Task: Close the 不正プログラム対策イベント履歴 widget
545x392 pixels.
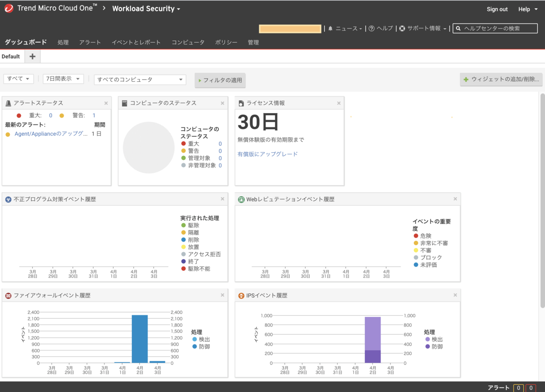Action: pos(223,199)
